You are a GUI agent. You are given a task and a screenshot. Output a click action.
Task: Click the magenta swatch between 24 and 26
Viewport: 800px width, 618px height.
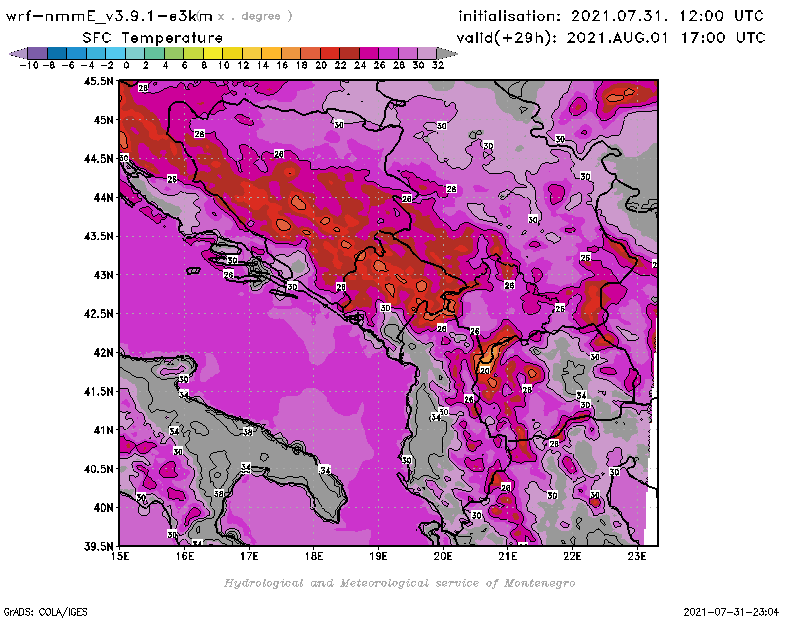[368, 53]
